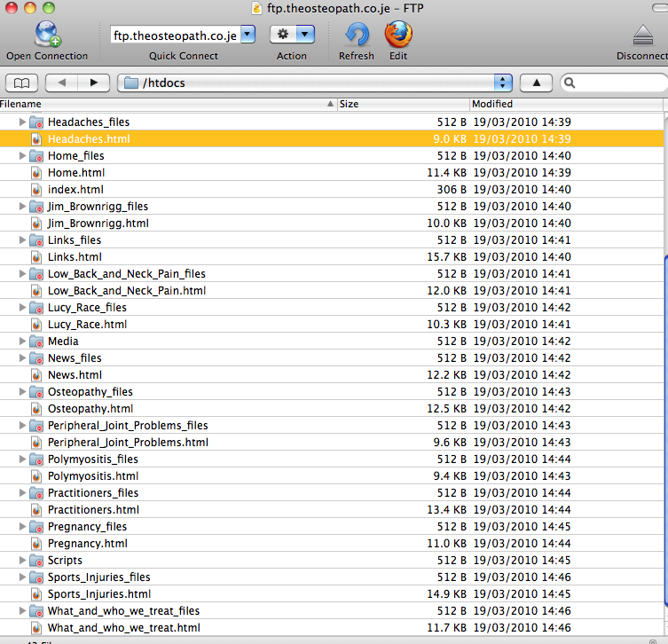Expand the Osteopathy_files folder

tap(22, 391)
